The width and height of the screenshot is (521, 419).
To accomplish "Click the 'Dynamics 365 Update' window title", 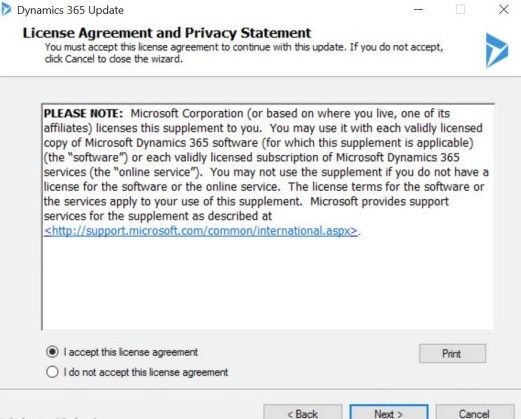I will 70,10.
